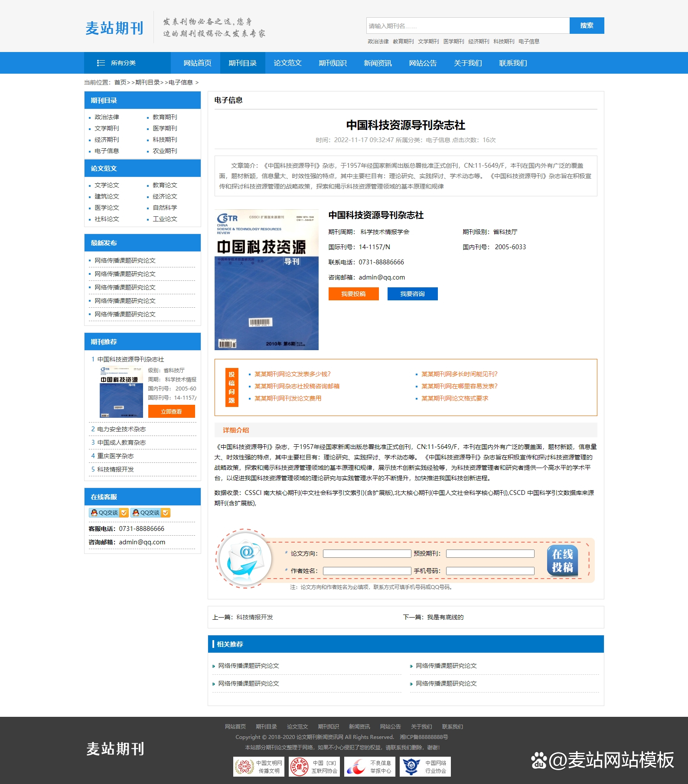Click the orange 我要投稿 button

tap(354, 294)
